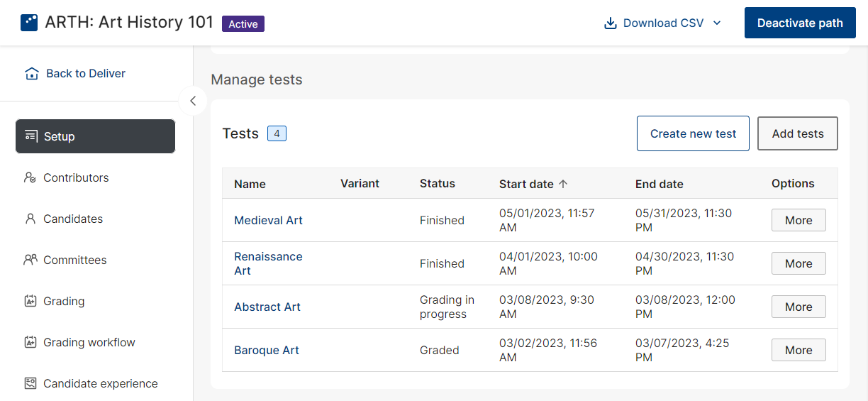Viewport: 868px width, 401px height.
Task: Click Create new test button
Action: [x=693, y=133]
